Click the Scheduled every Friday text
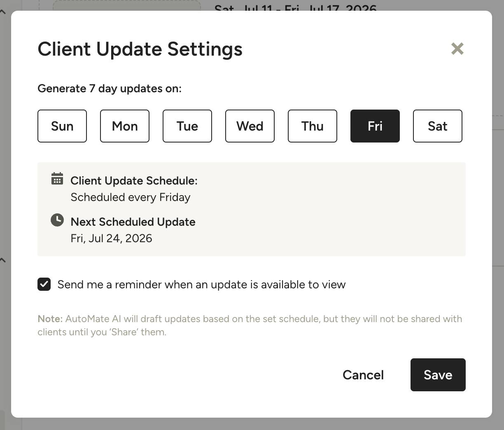The height and width of the screenshot is (430, 504). 131,197
